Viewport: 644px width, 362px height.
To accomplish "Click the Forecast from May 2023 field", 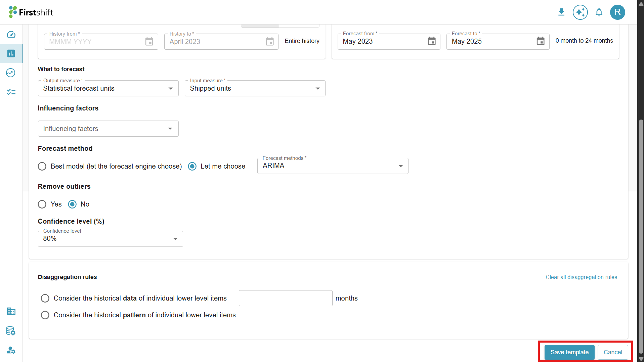I will (x=389, y=41).
